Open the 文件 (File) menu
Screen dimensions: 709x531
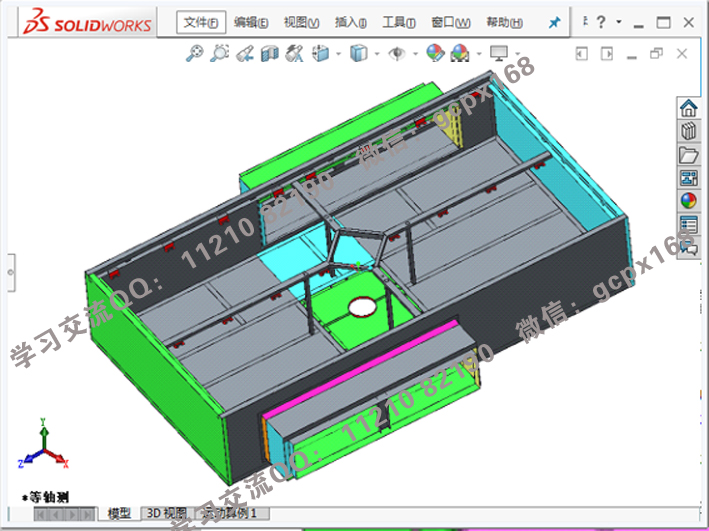(x=198, y=23)
